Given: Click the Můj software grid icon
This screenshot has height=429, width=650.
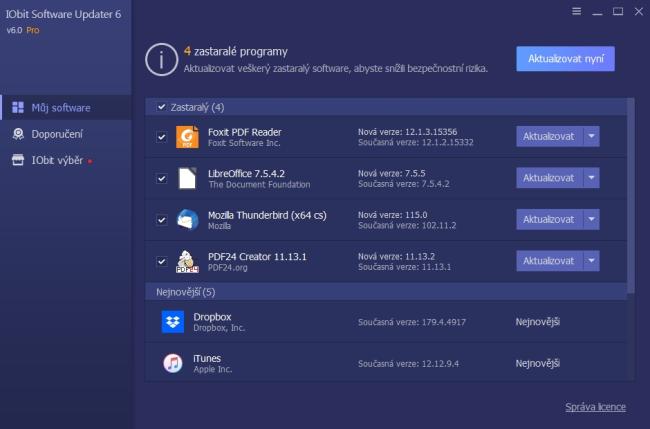Looking at the screenshot, I should [18, 107].
